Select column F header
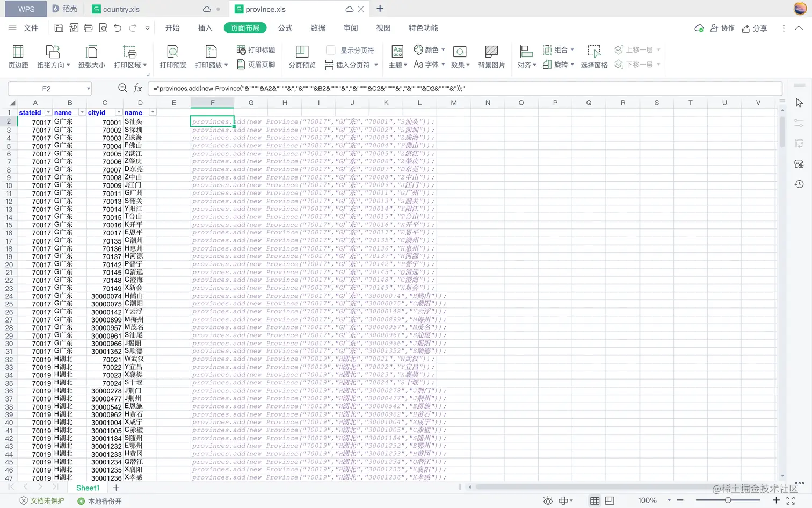The height and width of the screenshot is (508, 812). point(213,103)
